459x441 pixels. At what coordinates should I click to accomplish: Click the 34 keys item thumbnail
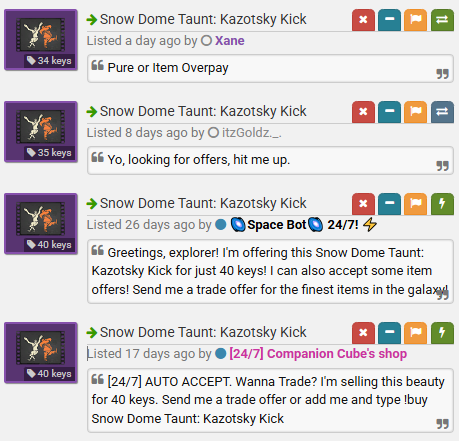tap(41, 40)
